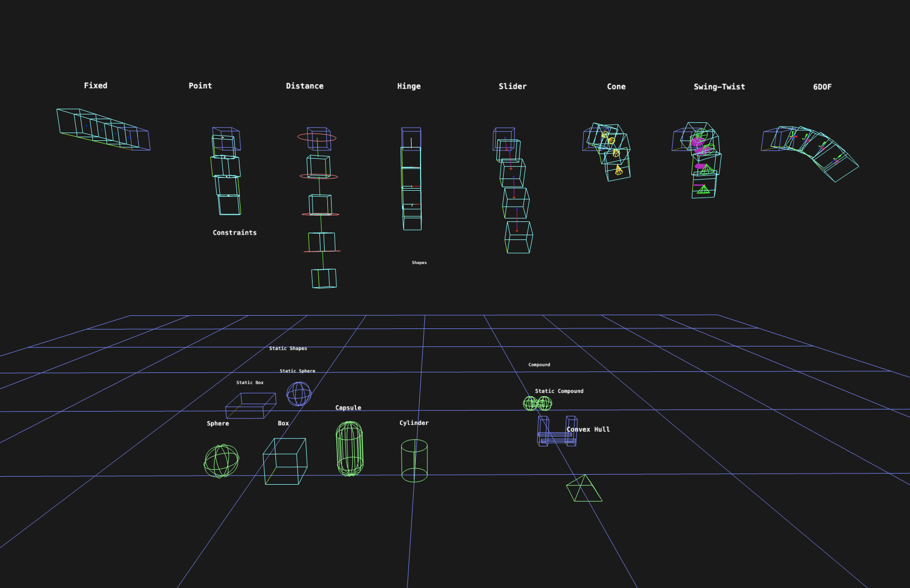910x588 pixels.
Task: Click the Static Shapes label
Action: coord(288,349)
